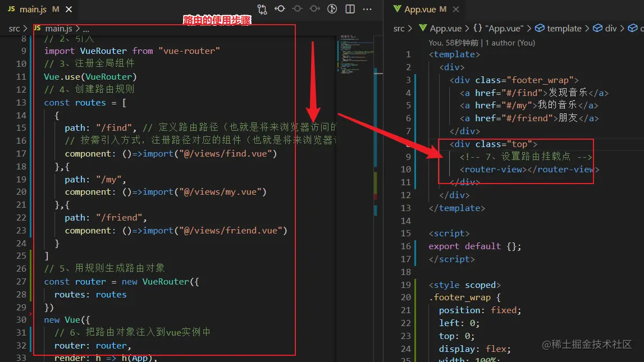Place cursor on 'Vue.use(VueRouter)'
Screen dimensions: 644x362
pyautogui.click(x=90, y=76)
